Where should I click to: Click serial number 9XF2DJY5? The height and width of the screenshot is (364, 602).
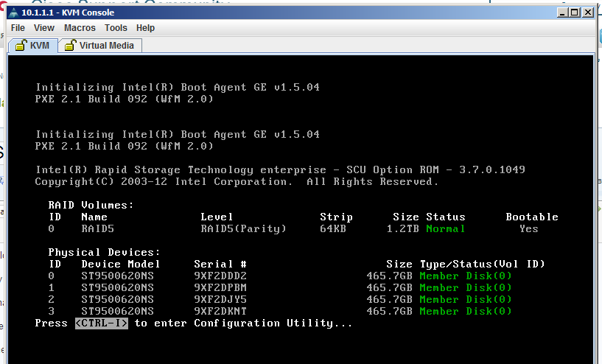(220, 299)
